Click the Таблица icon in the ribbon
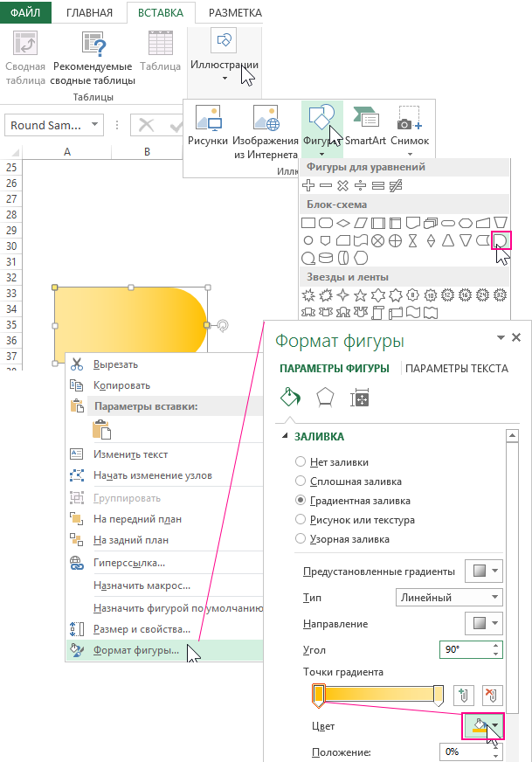 click(161, 44)
